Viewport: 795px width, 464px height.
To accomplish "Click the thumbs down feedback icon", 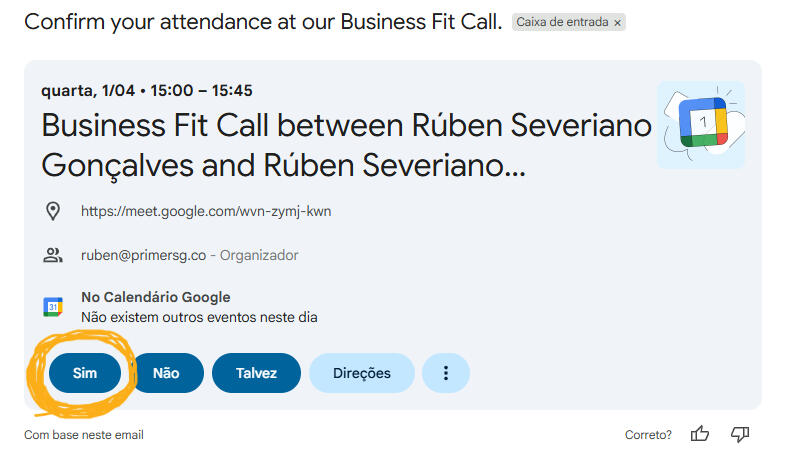I will 740,434.
